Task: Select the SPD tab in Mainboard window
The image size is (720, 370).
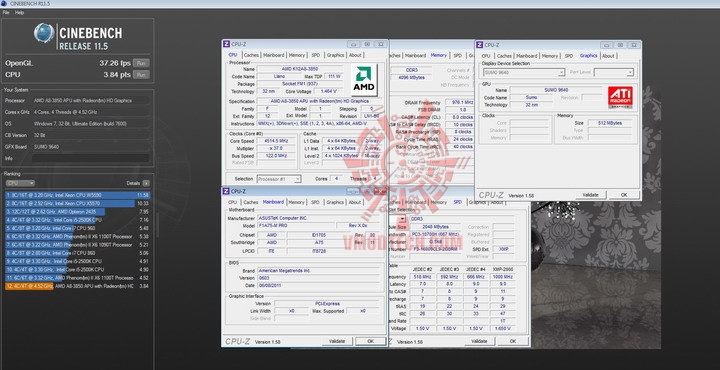Action: (x=315, y=202)
